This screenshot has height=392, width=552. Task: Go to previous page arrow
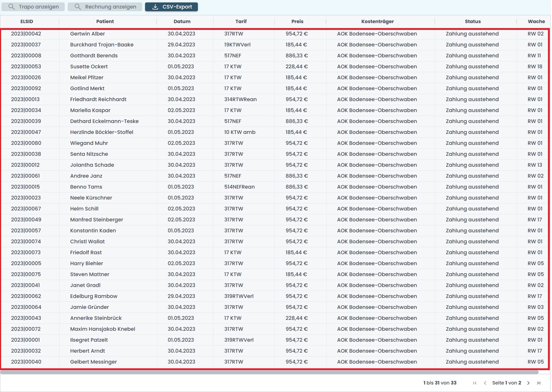(x=485, y=383)
